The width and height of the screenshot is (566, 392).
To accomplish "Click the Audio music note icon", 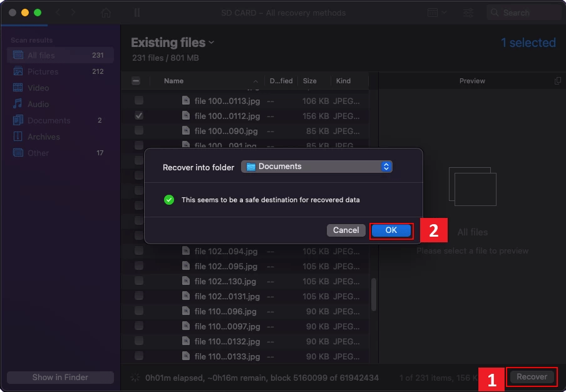I will coord(18,103).
